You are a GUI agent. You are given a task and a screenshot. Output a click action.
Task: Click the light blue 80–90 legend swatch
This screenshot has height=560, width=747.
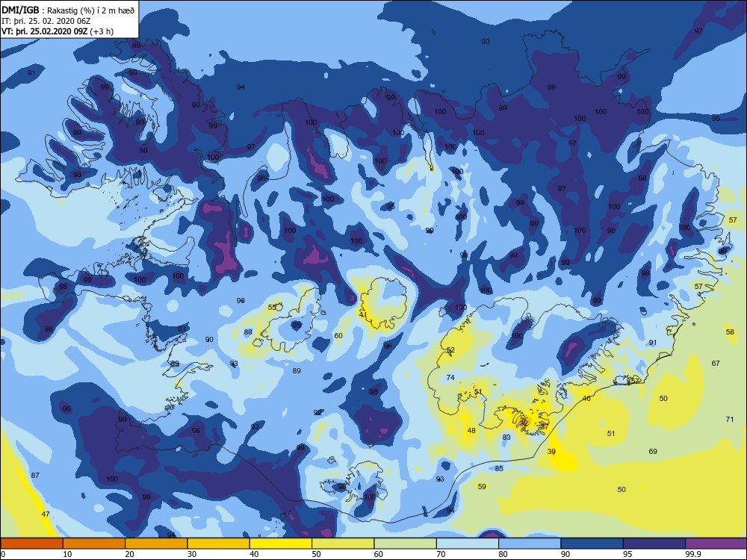click(530, 544)
